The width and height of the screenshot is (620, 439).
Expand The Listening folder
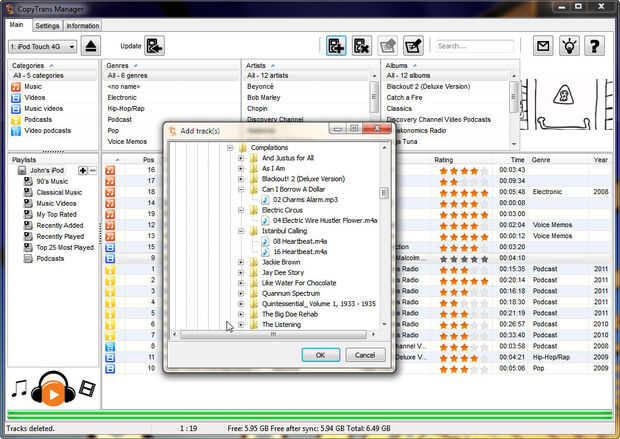pos(241,325)
